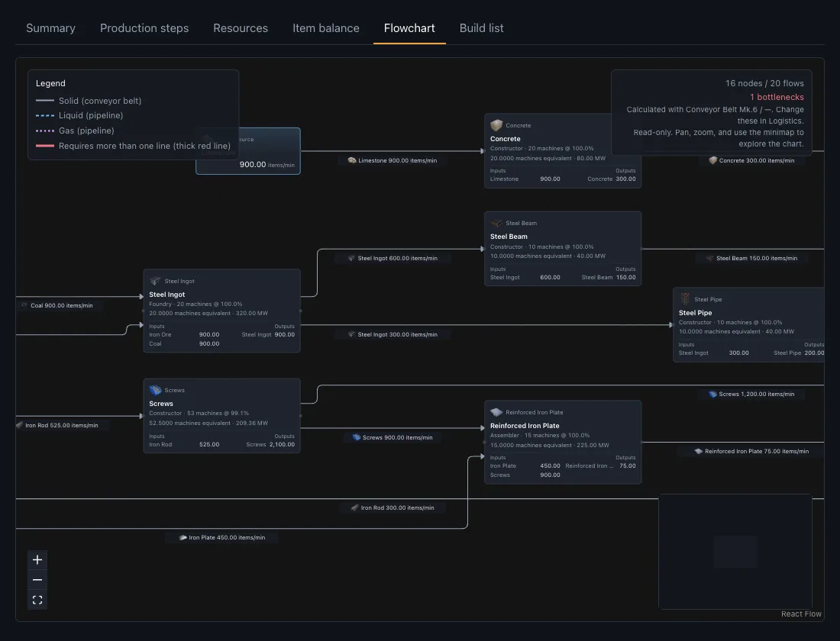Click Steel Ingot icon on 600.00 flow label

(351, 258)
